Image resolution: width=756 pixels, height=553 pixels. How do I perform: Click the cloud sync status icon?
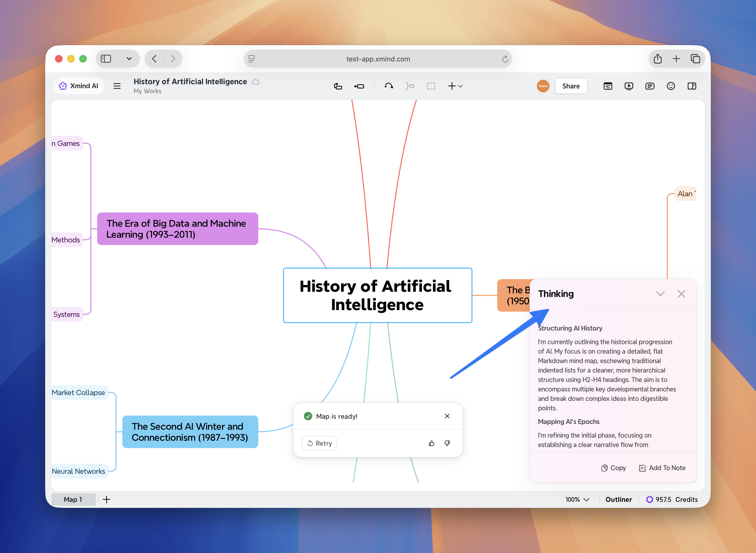click(x=256, y=82)
